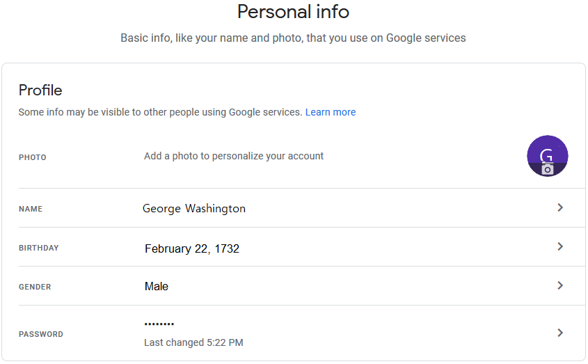Click the birthday February 22, 1732
588x364 pixels.
[x=192, y=248]
